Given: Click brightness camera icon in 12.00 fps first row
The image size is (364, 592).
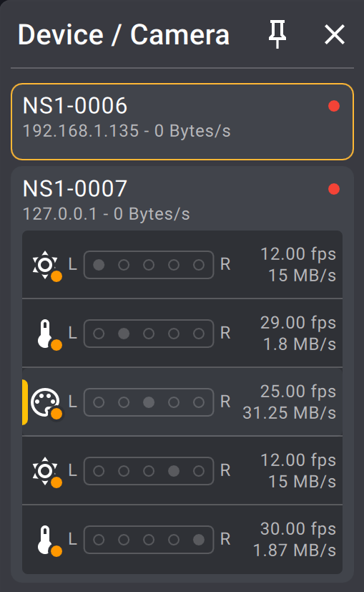Looking at the screenshot, I should (46, 266).
